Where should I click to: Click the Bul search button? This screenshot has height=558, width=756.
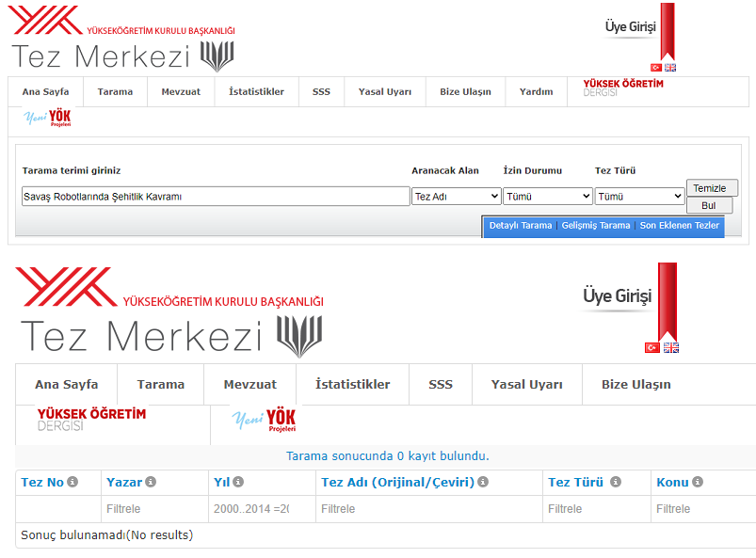(x=710, y=205)
